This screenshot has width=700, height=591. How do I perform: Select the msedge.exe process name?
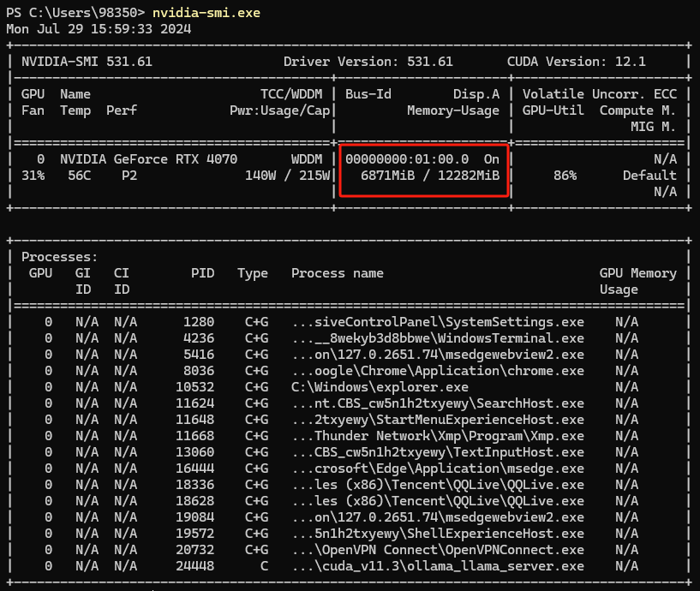[438, 469]
